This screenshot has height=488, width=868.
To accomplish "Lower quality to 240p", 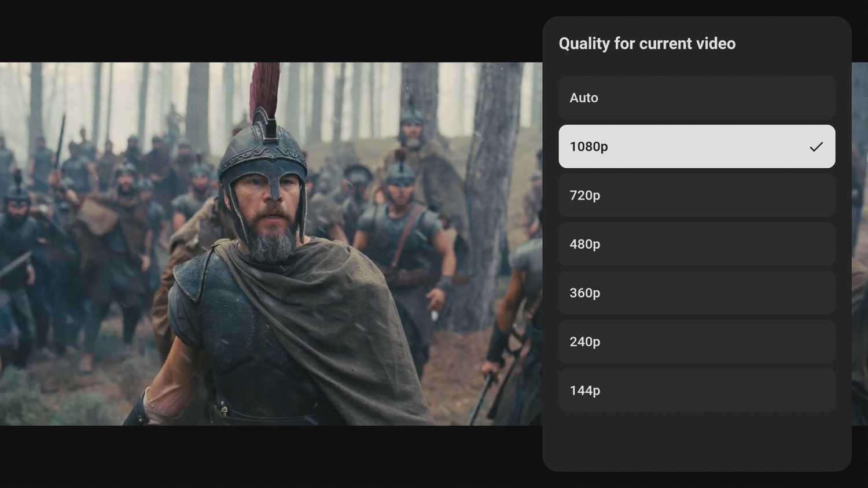I will [x=697, y=342].
